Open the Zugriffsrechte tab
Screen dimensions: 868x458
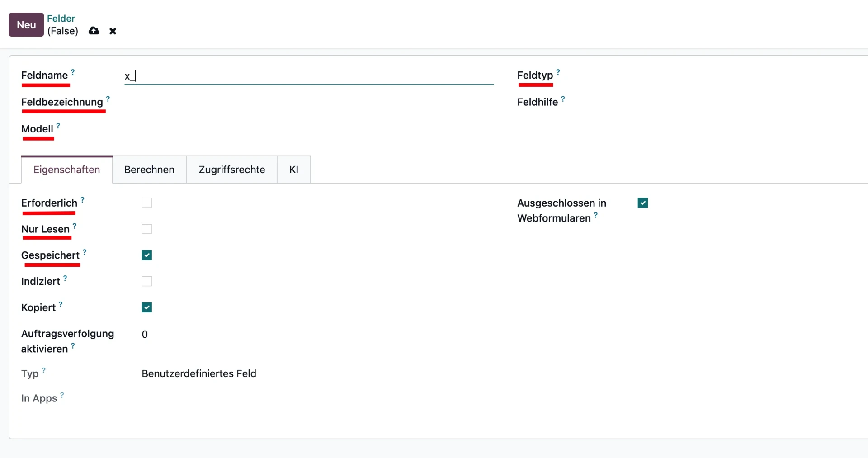[231, 170]
